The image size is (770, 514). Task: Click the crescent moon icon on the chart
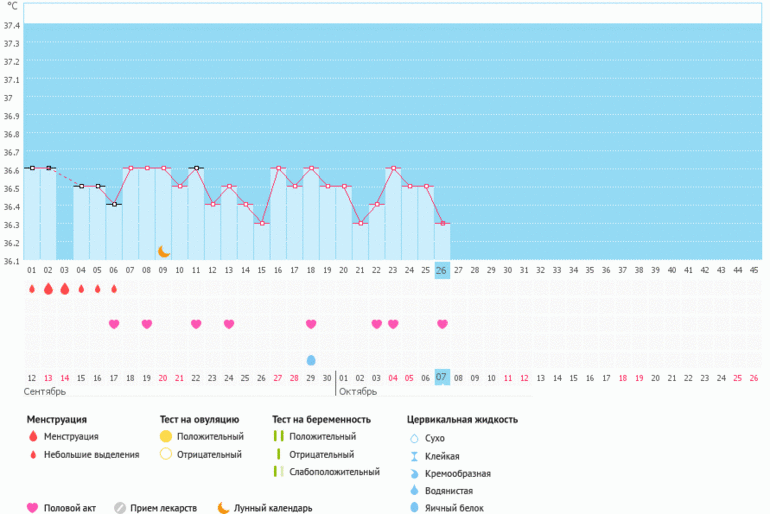[x=164, y=251]
